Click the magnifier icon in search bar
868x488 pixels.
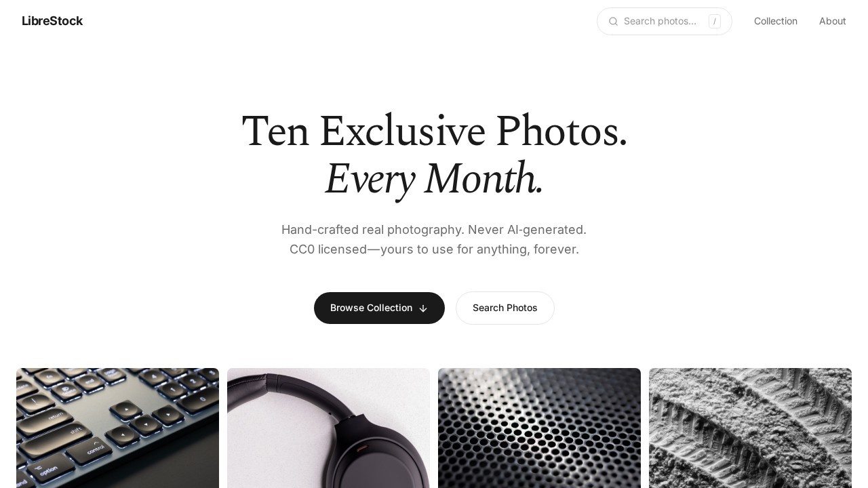[x=613, y=21]
